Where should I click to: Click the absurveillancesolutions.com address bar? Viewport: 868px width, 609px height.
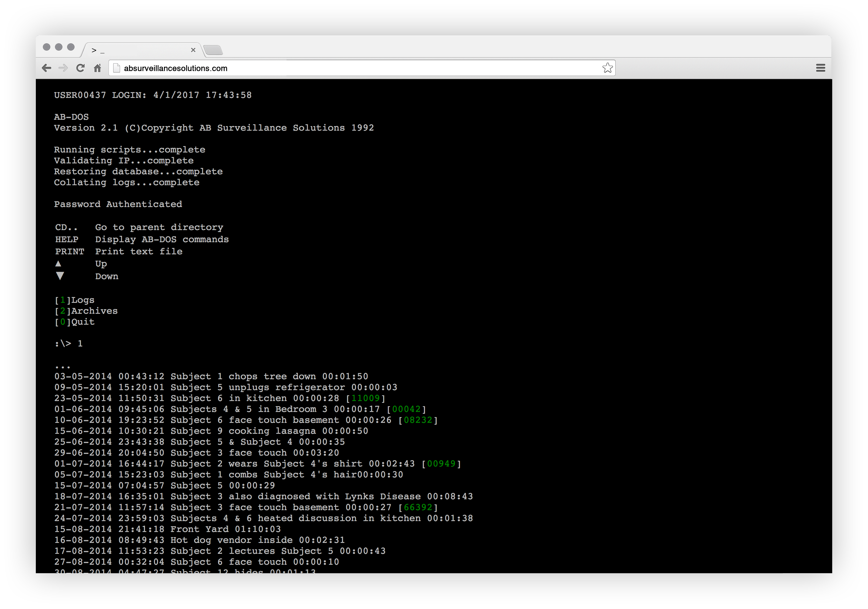tap(340, 68)
